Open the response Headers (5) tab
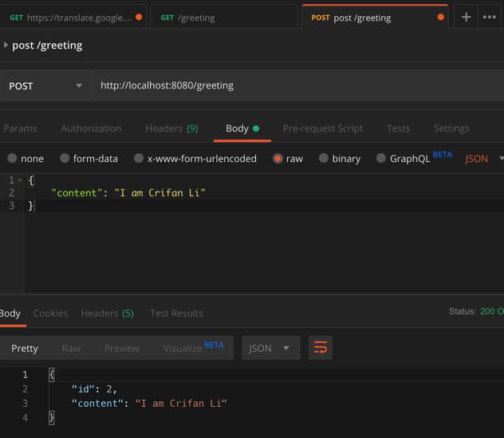 107,313
